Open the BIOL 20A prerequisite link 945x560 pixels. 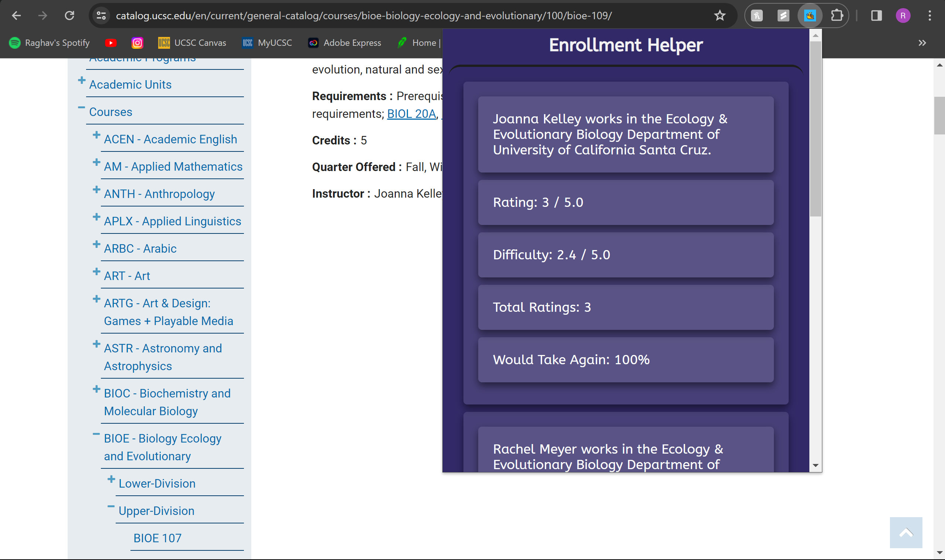[x=411, y=113]
